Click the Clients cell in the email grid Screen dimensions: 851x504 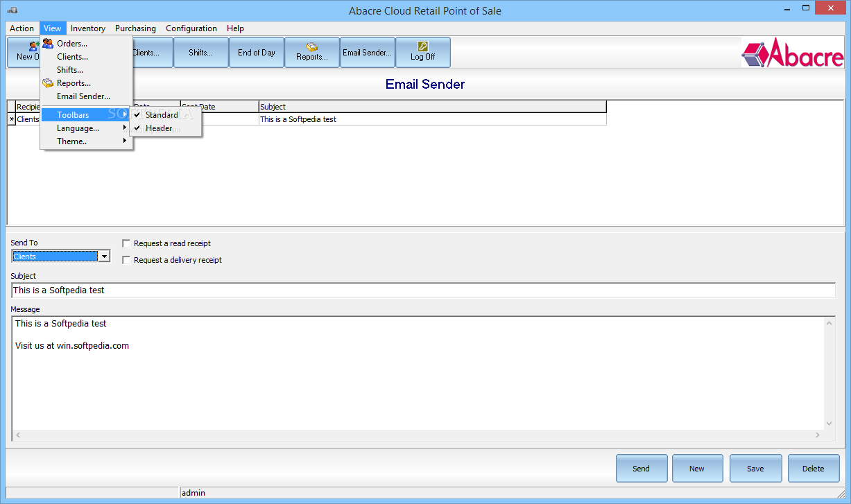(28, 119)
